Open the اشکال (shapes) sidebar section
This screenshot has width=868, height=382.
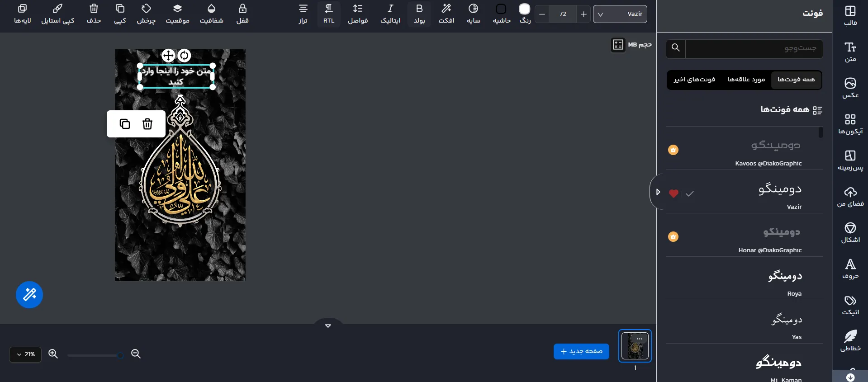pyautogui.click(x=850, y=232)
